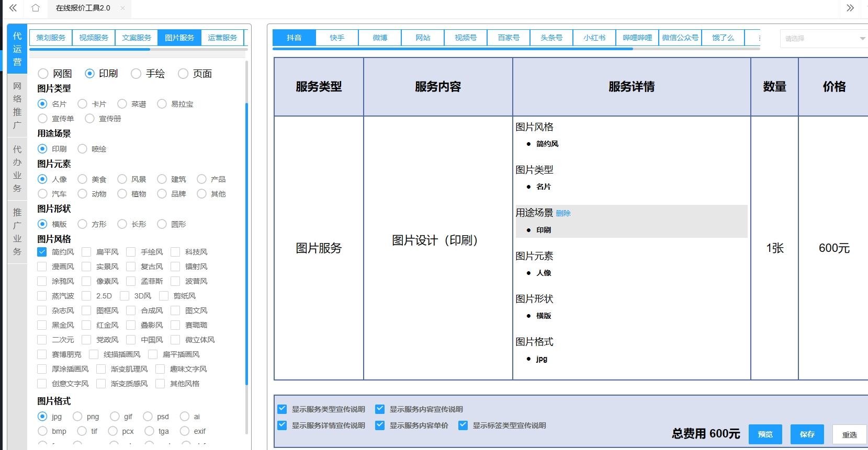This screenshot has width=868, height=450.
Task: Check the 3D风 style checkbox
Action: pyautogui.click(x=125, y=296)
